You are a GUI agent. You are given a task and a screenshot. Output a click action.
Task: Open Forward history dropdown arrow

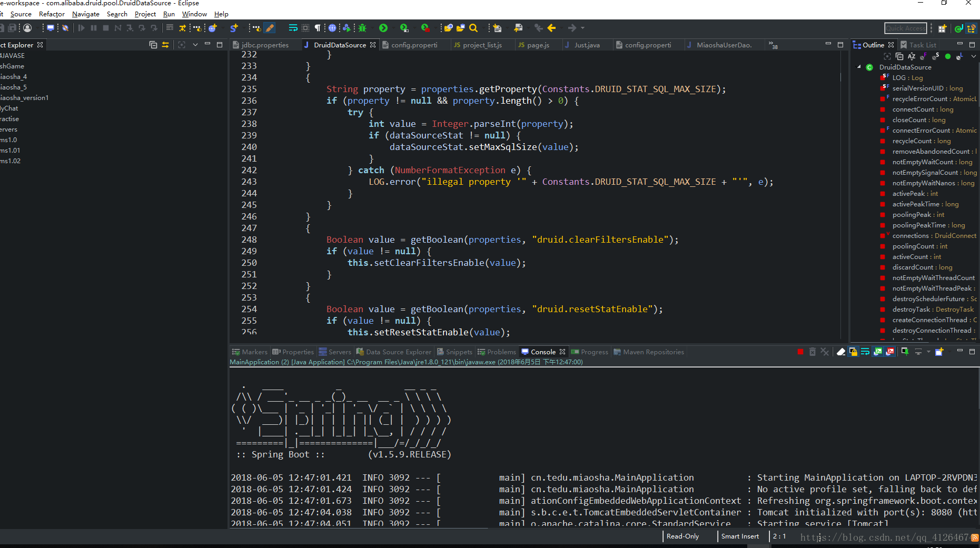[x=582, y=28]
